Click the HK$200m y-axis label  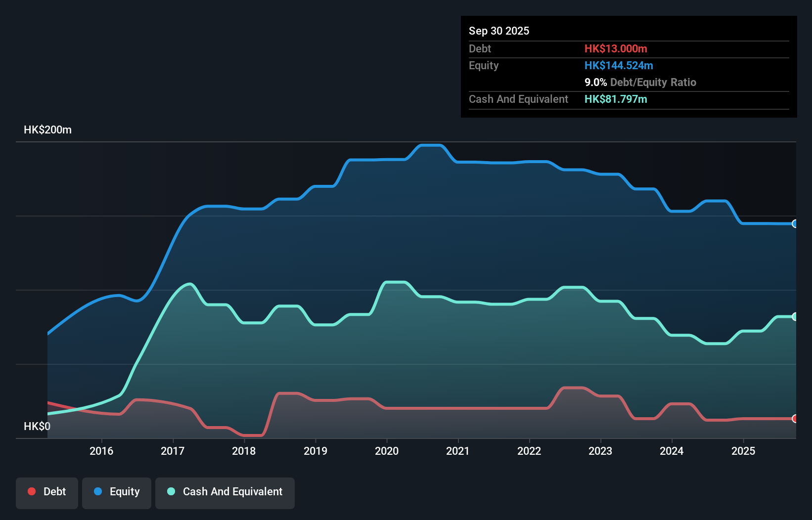pos(47,130)
